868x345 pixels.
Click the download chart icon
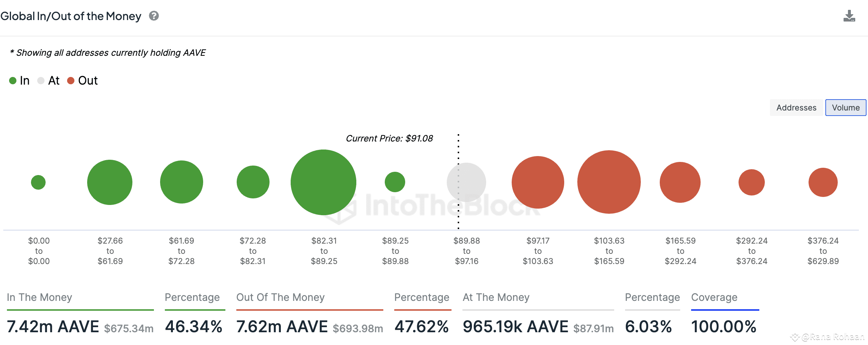point(849,16)
